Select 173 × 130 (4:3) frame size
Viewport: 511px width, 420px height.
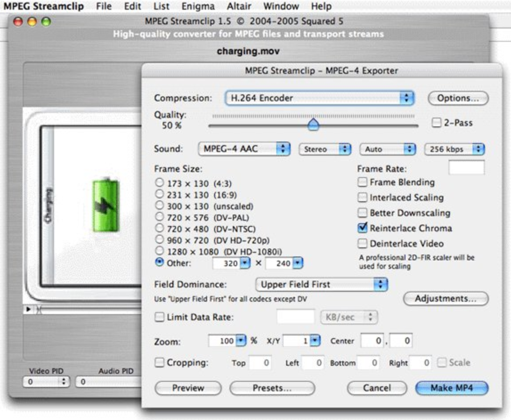coord(159,182)
